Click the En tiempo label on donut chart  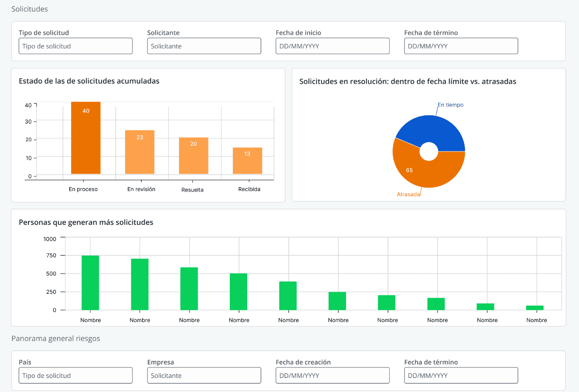coord(450,105)
